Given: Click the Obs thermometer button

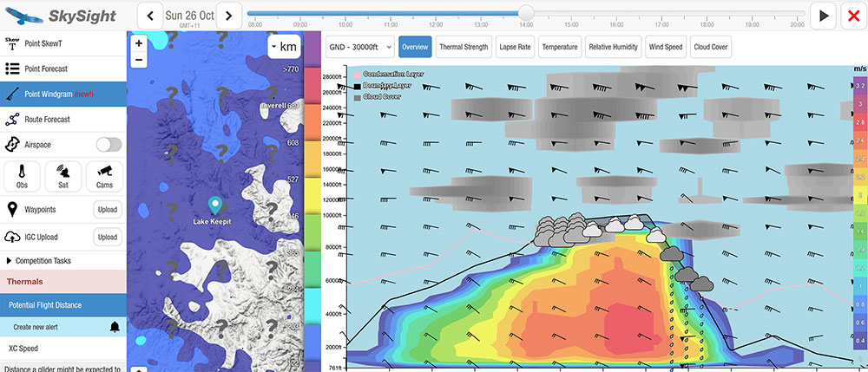Looking at the screenshot, I should (x=22, y=176).
